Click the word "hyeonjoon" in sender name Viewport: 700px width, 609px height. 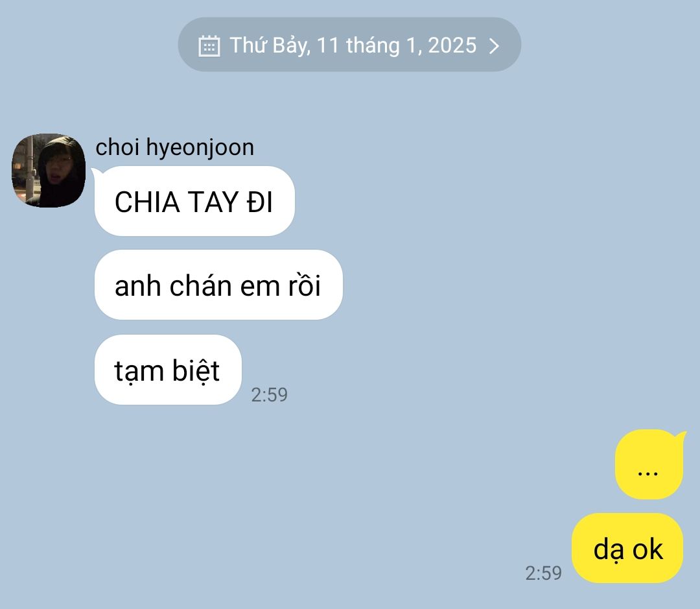[200, 148]
